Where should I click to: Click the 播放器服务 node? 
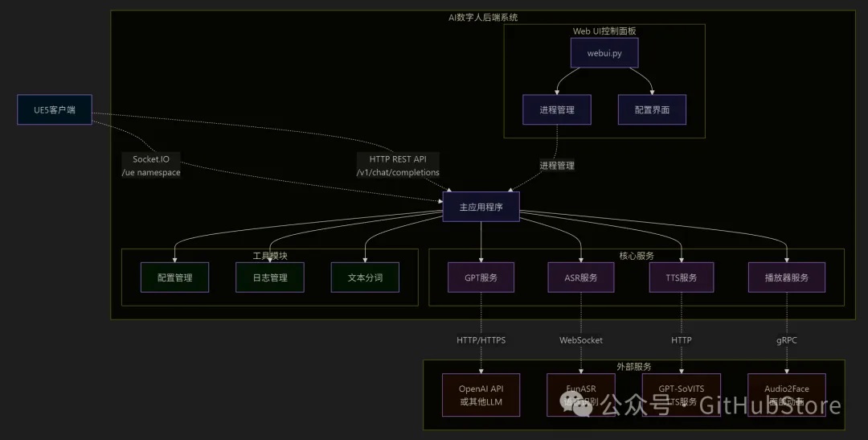coord(787,278)
